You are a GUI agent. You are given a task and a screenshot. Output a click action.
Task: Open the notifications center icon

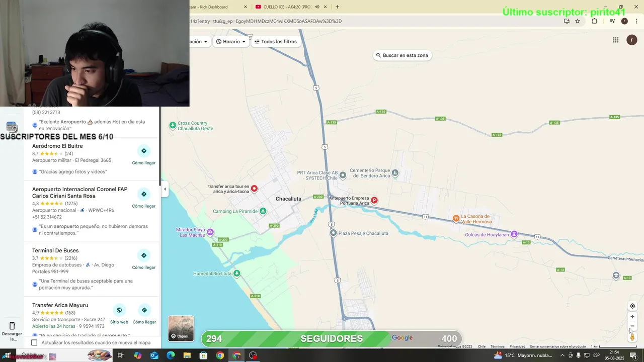[x=634, y=355]
